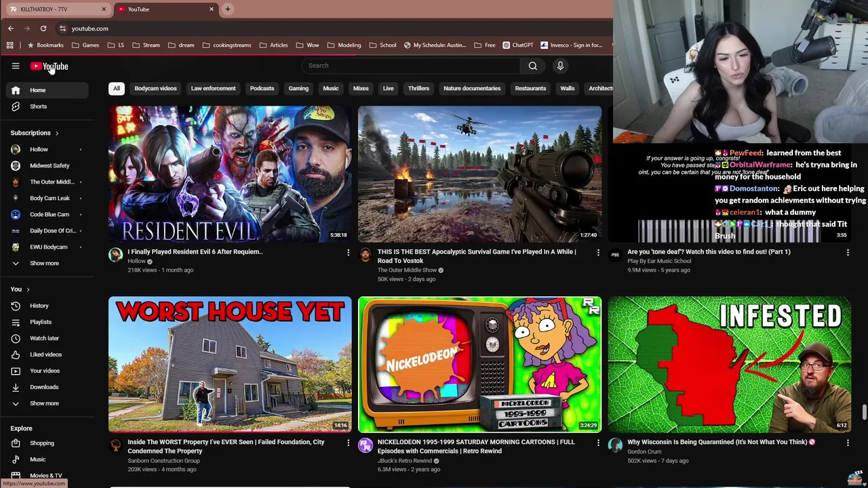Open more options for Resident Evil 6 video
868x488 pixels.
(x=349, y=252)
